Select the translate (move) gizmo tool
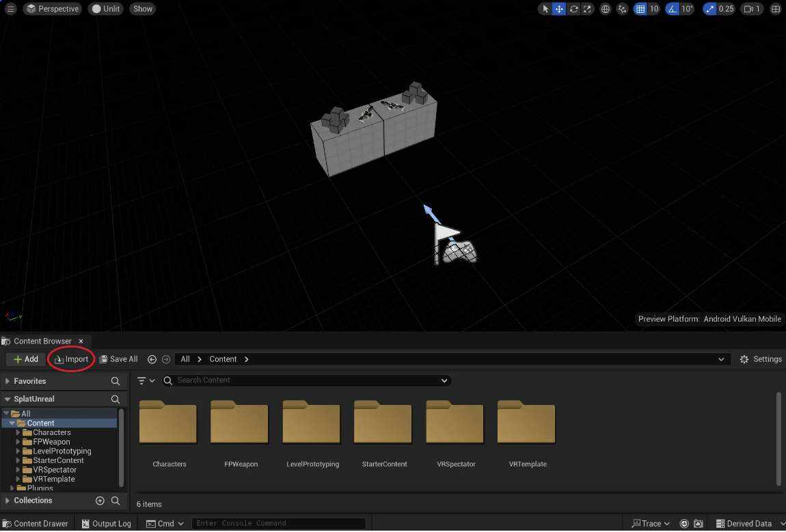The height and width of the screenshot is (532, 786). point(559,9)
